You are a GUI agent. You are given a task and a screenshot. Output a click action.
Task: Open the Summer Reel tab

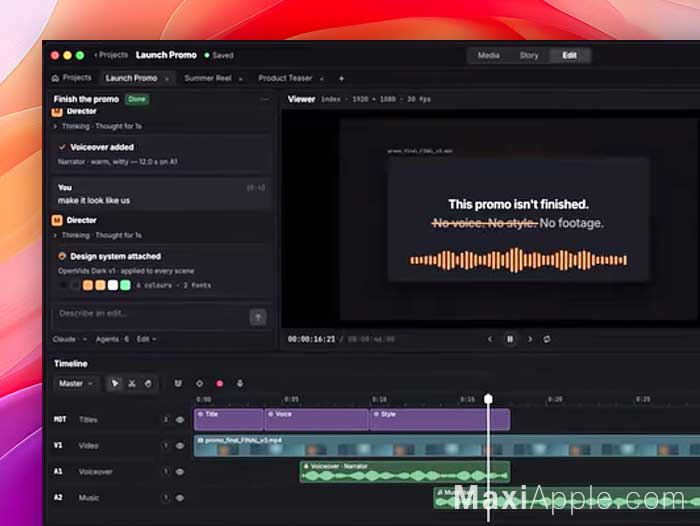208,79
